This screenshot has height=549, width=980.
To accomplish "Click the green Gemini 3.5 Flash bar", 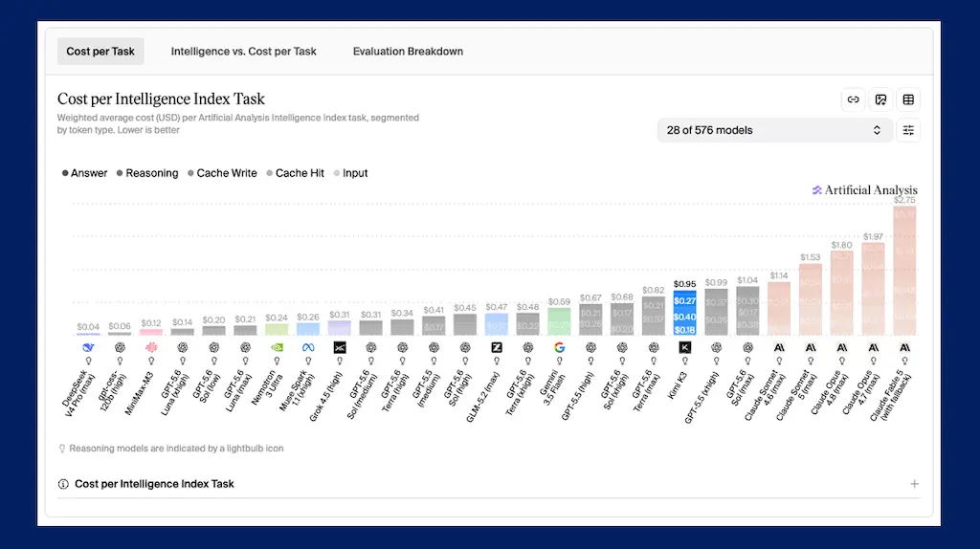I will 559,321.
